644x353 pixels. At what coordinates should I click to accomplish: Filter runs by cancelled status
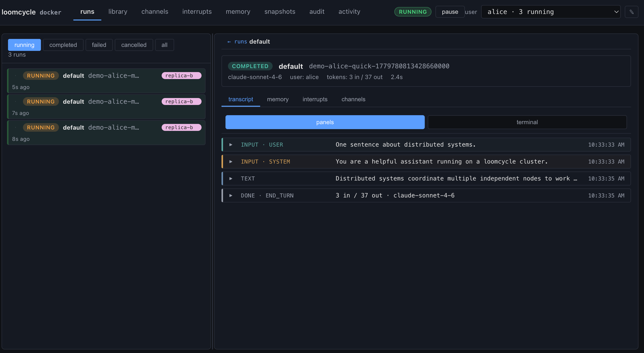134,45
